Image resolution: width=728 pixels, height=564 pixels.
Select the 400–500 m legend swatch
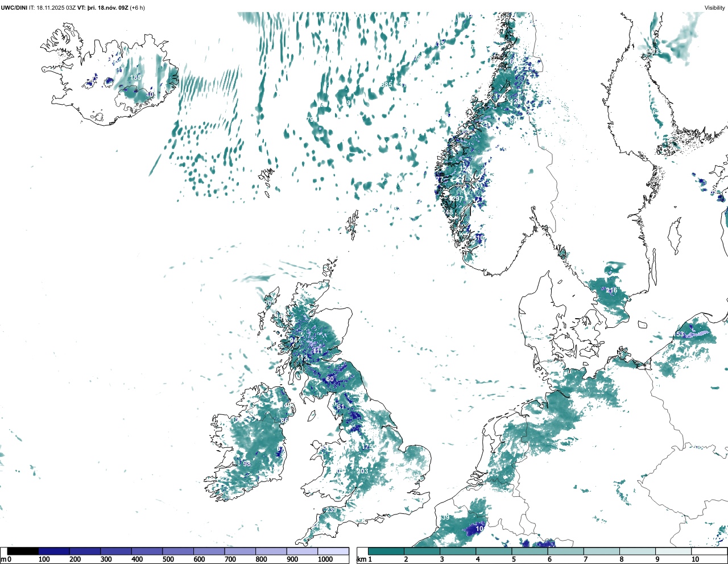pos(147,551)
